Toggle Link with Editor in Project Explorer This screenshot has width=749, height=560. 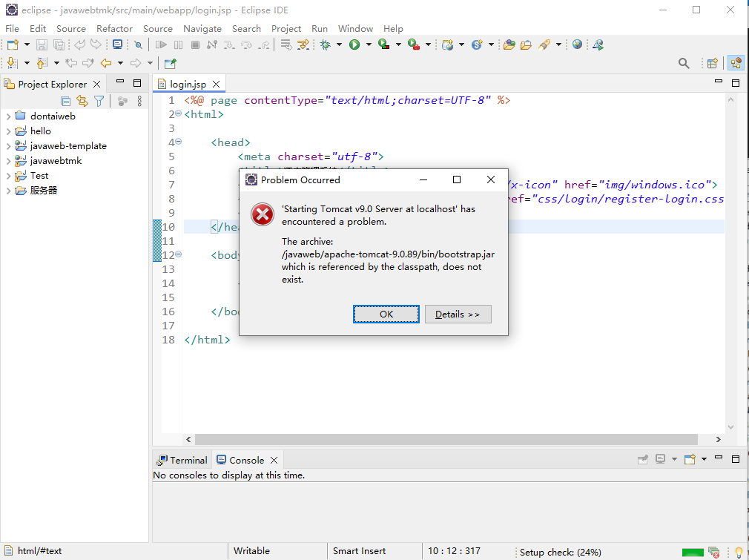tap(82, 102)
